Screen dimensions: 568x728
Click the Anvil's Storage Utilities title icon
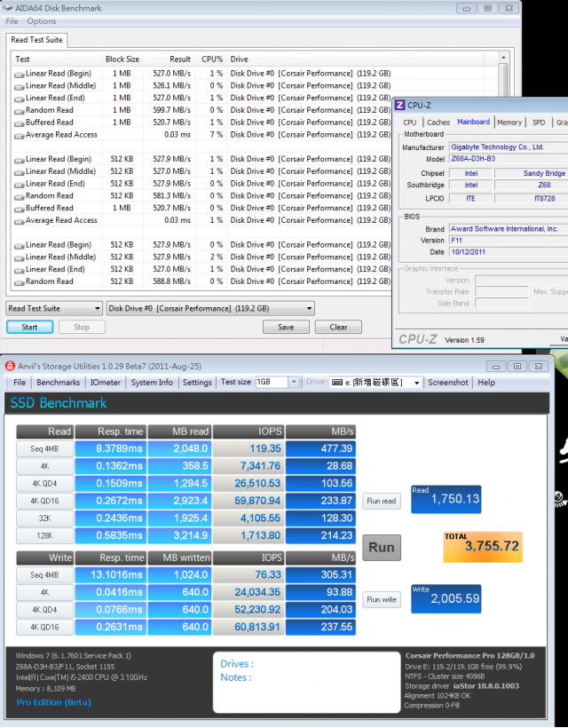[x=10, y=367]
